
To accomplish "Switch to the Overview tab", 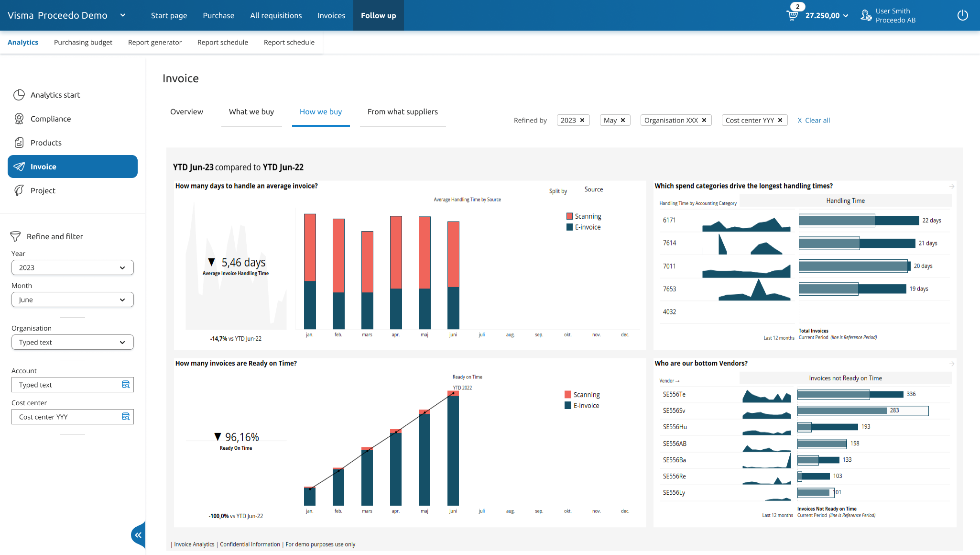I will pyautogui.click(x=186, y=111).
